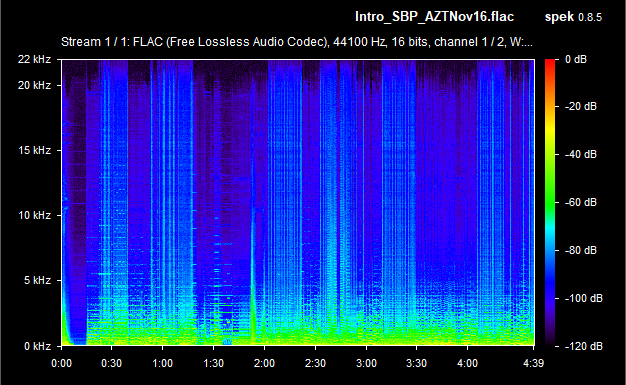Click the 10 kHz frequency axis label

click(x=34, y=215)
